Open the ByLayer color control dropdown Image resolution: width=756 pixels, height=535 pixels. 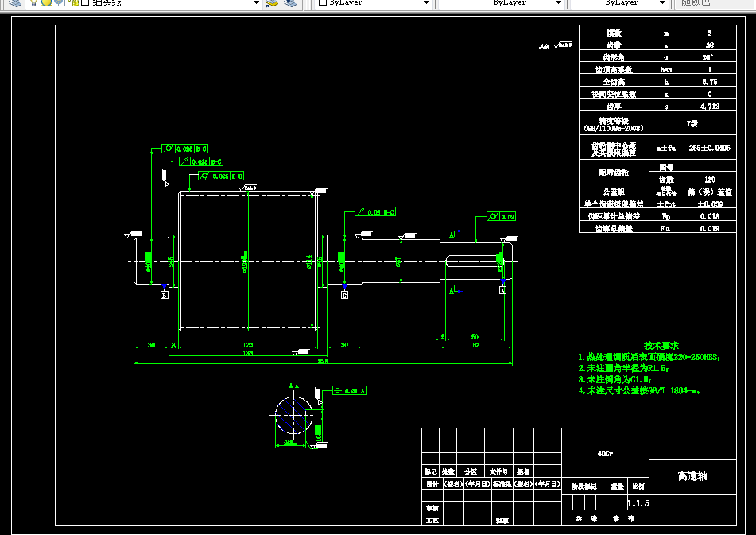point(426,3)
